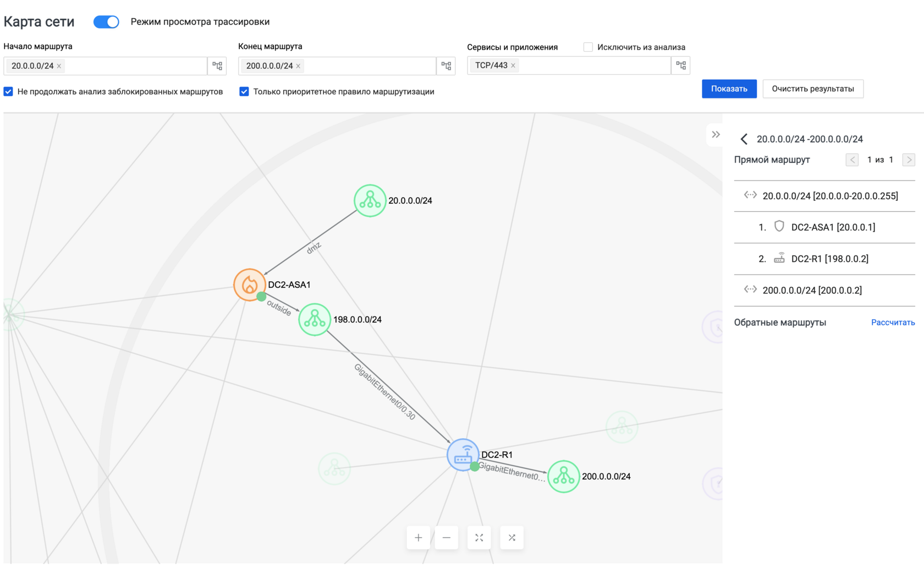The height and width of the screenshot is (568, 924).
Task: Select the route source 20.0.0.0/24 [20.0.0.0-20.0.0.255] row
Action: [x=824, y=196]
